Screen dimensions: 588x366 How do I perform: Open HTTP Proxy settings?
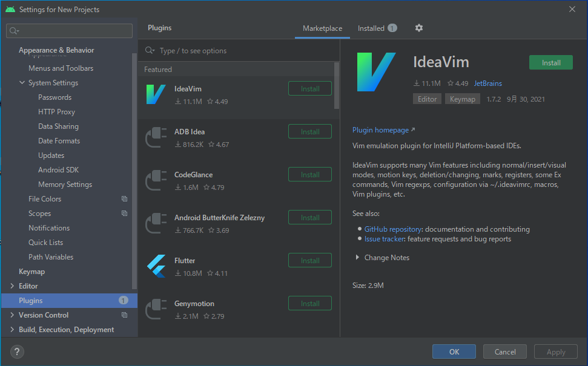(57, 112)
